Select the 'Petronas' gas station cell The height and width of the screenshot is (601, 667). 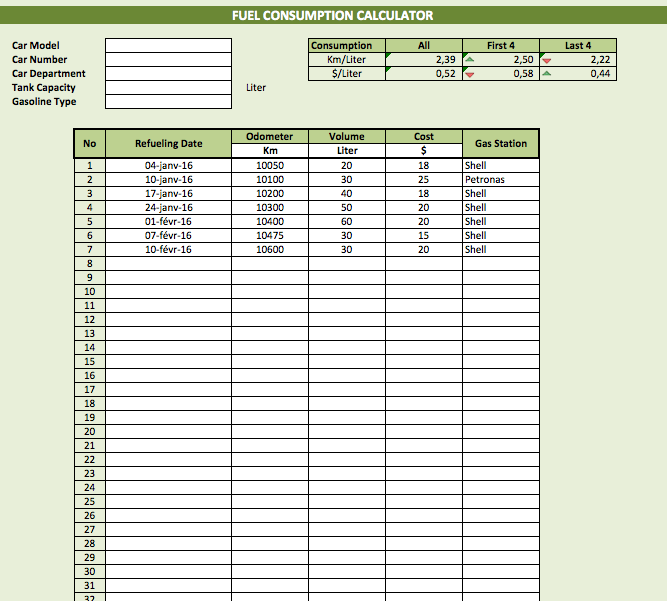[501, 179]
